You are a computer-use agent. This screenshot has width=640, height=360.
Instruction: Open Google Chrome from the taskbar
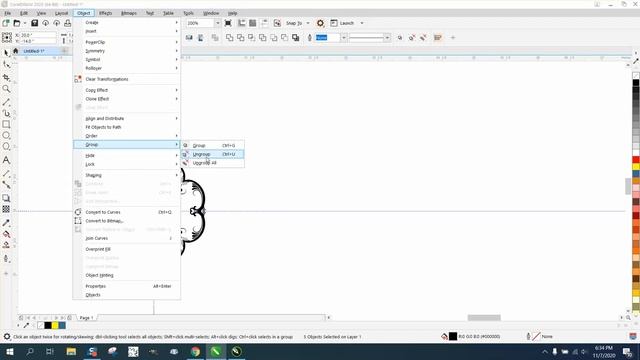(x=195, y=351)
